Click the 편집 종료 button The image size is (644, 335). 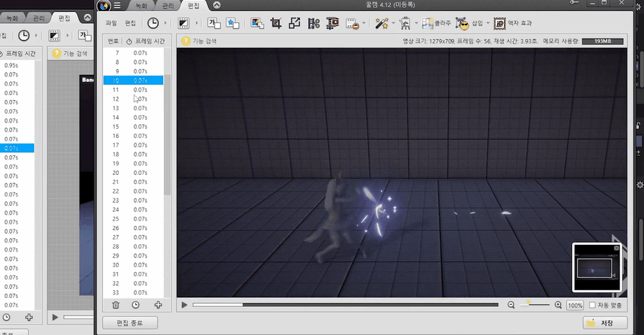(129, 323)
